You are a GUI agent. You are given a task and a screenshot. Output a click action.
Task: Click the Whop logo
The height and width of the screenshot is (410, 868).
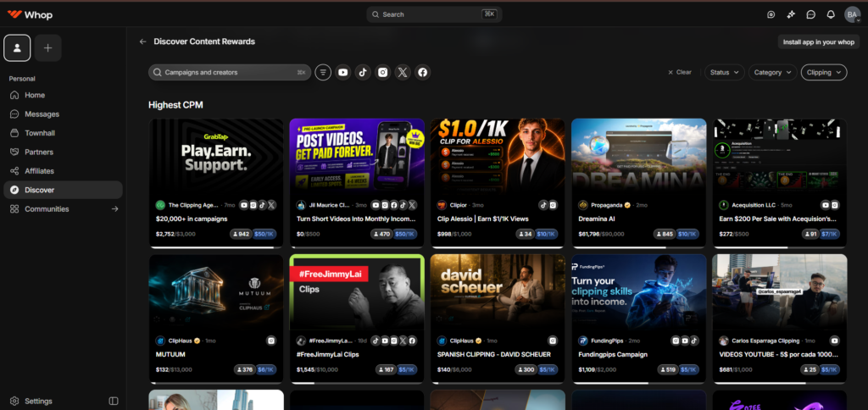[x=30, y=15]
